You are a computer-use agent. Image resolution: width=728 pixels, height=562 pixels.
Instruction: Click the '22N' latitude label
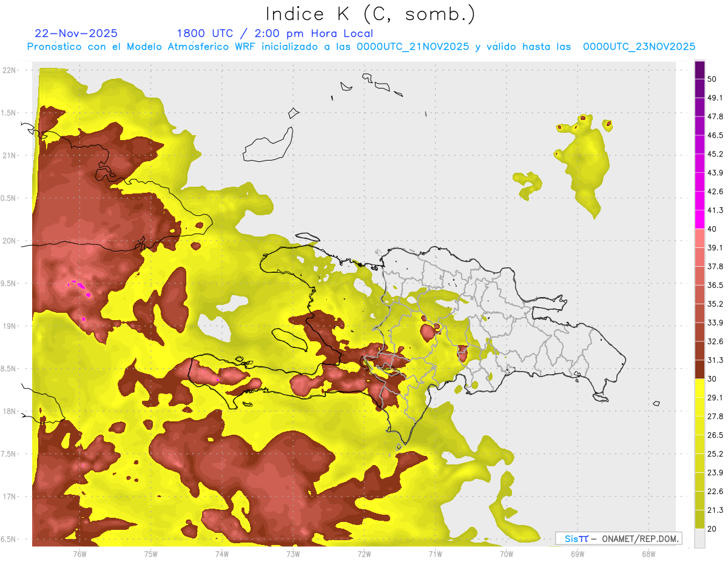coord(9,70)
